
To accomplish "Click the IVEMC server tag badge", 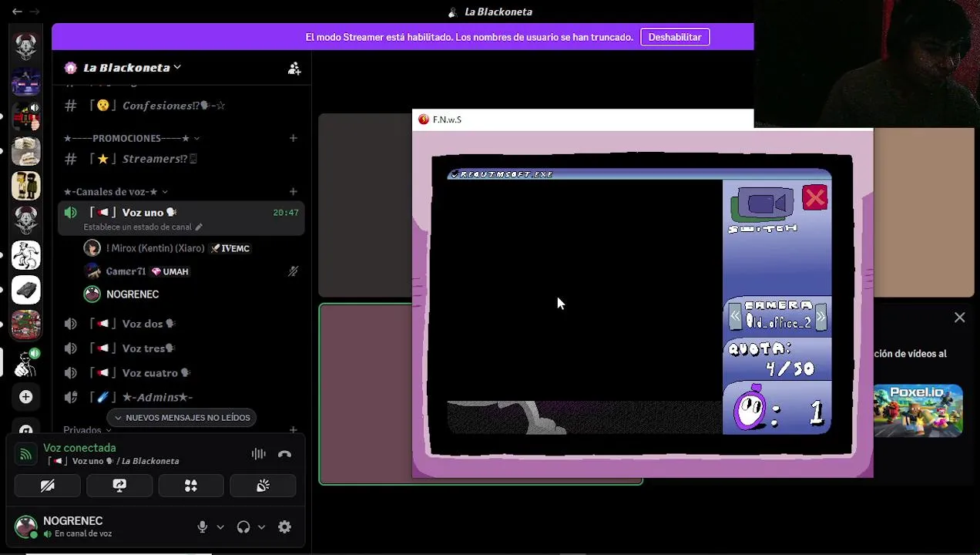I will 230,248.
